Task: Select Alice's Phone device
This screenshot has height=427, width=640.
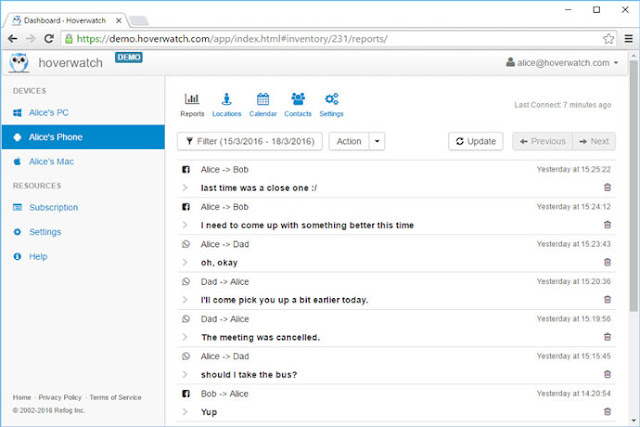Action: [83, 137]
